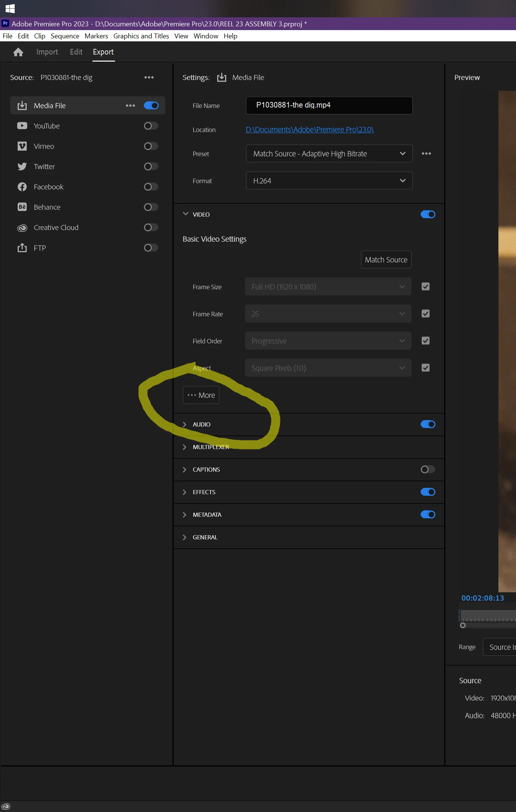The image size is (516, 812).
Task: Expand the CAPTIONS section
Action: tap(185, 470)
